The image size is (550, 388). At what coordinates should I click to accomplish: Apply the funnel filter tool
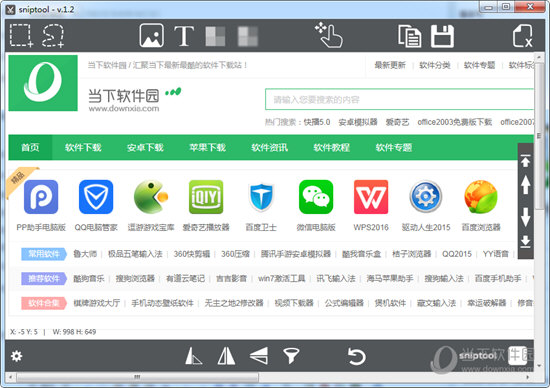point(291,356)
